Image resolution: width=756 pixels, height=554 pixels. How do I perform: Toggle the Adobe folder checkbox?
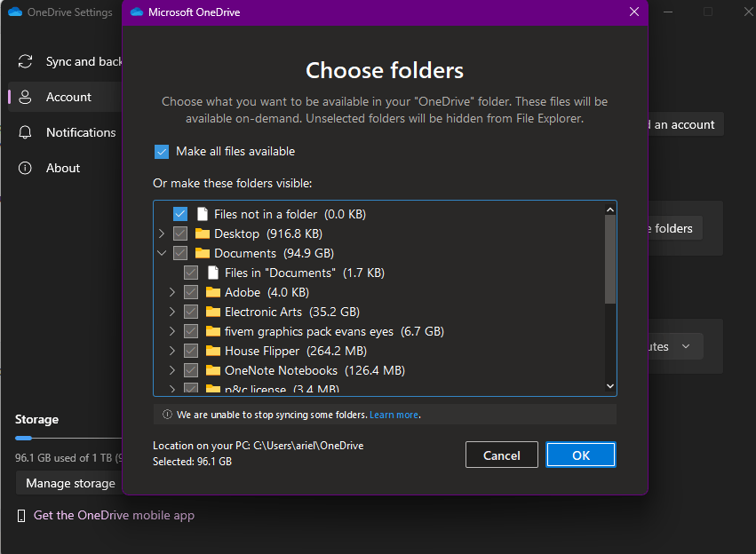190,292
